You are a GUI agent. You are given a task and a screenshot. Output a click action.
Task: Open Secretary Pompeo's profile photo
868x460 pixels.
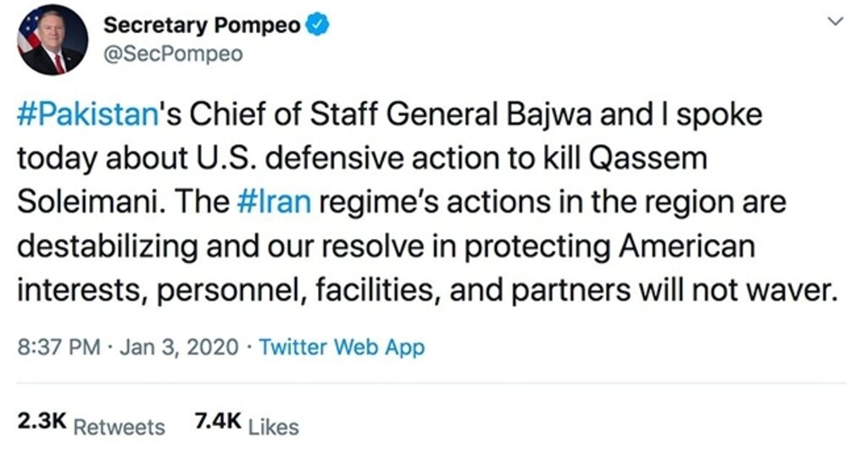[53, 40]
